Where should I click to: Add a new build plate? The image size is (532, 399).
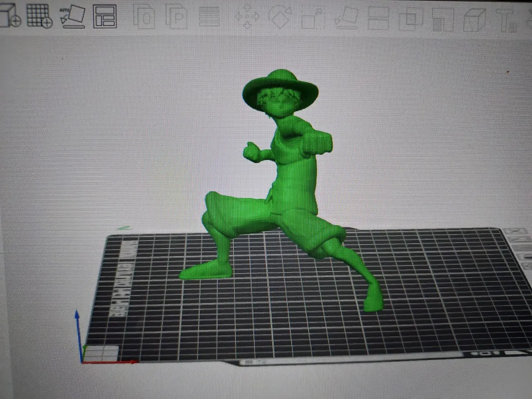tap(40, 16)
